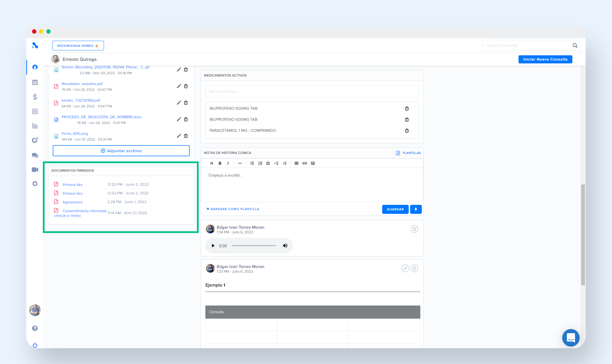Screen dimensions: 612x364
Task: Click Iniciar Nueva Consulta button
Action: pyautogui.click(x=545, y=59)
